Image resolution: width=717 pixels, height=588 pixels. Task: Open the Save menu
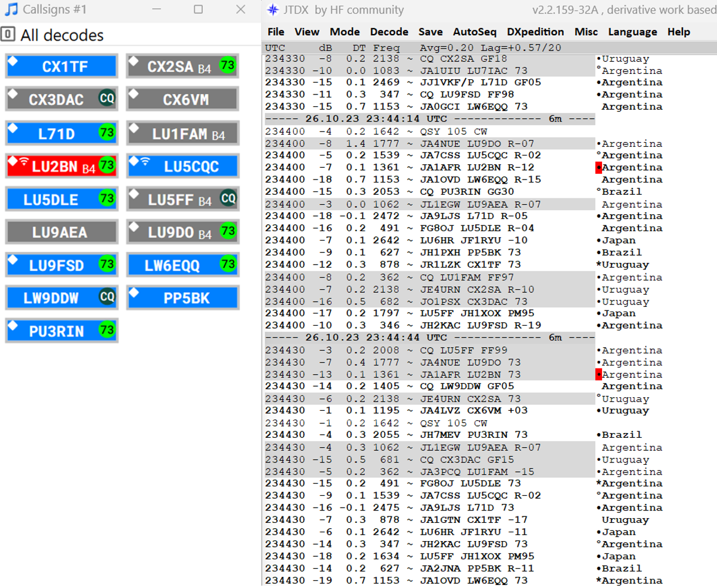click(x=431, y=32)
